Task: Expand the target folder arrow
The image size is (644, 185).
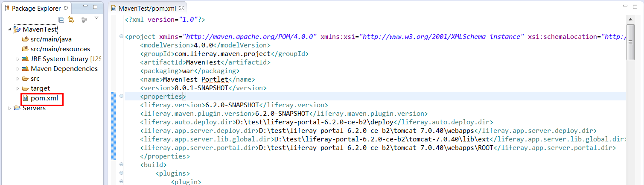Action: pos(17,88)
